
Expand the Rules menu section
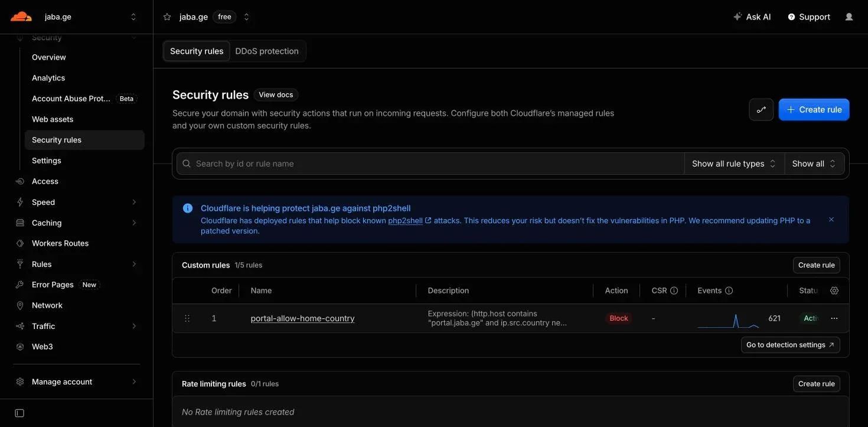(x=134, y=264)
